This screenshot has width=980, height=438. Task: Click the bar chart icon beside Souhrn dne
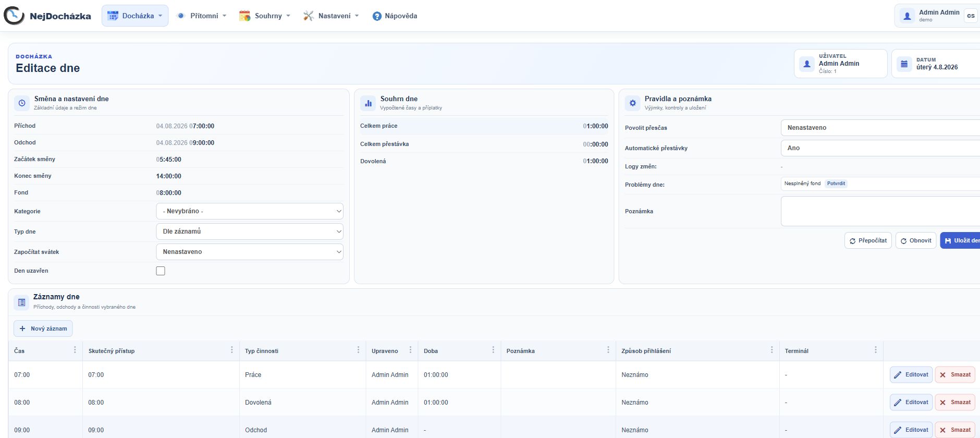pyautogui.click(x=368, y=103)
